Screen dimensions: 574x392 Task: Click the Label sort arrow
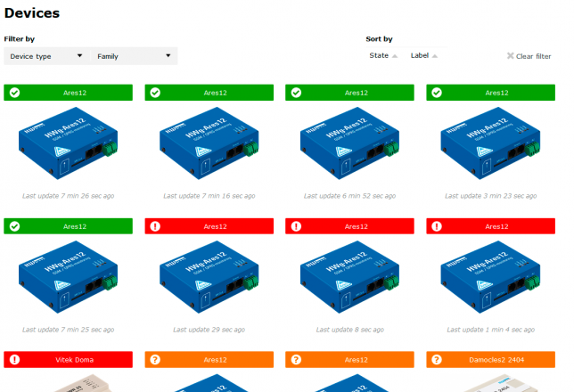pos(435,56)
